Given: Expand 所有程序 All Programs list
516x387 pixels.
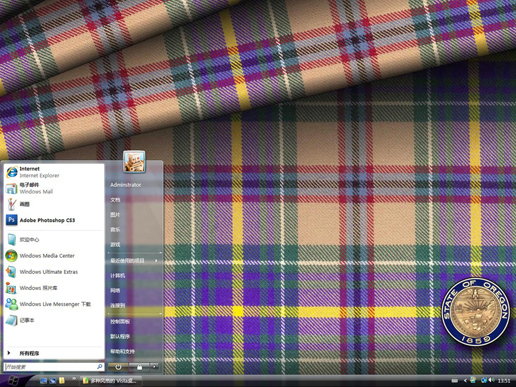Looking at the screenshot, I should tap(54, 353).
